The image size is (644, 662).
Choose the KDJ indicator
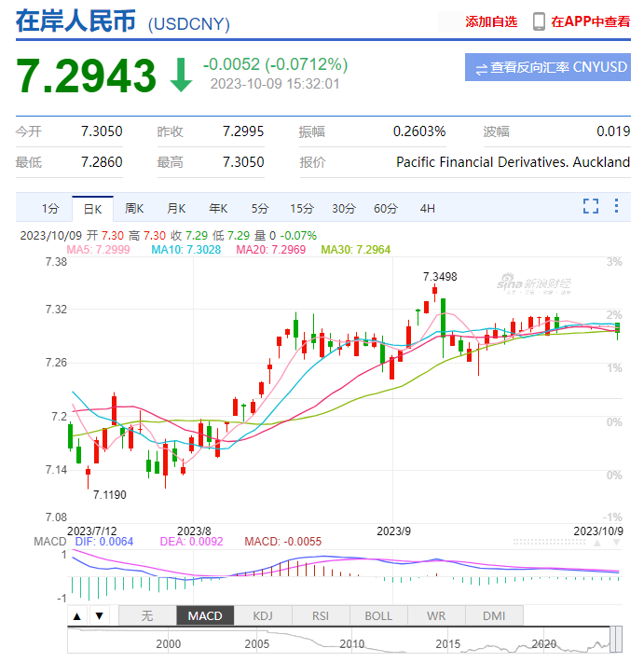(262, 615)
